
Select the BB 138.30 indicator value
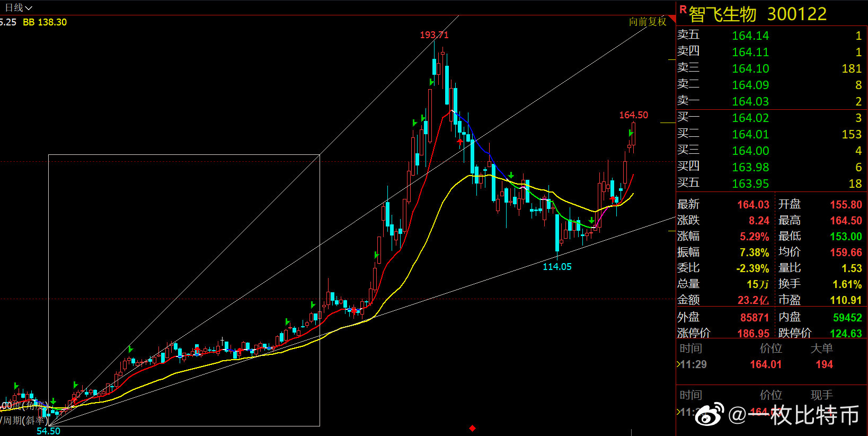coord(45,22)
